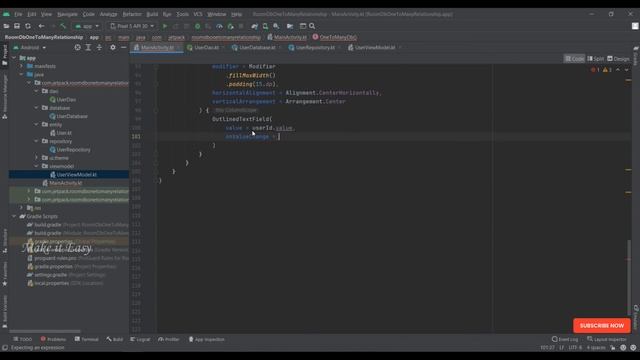This screenshot has width=640, height=360.
Task: Open the Terminal tool window button
Action: pyautogui.click(x=87, y=339)
